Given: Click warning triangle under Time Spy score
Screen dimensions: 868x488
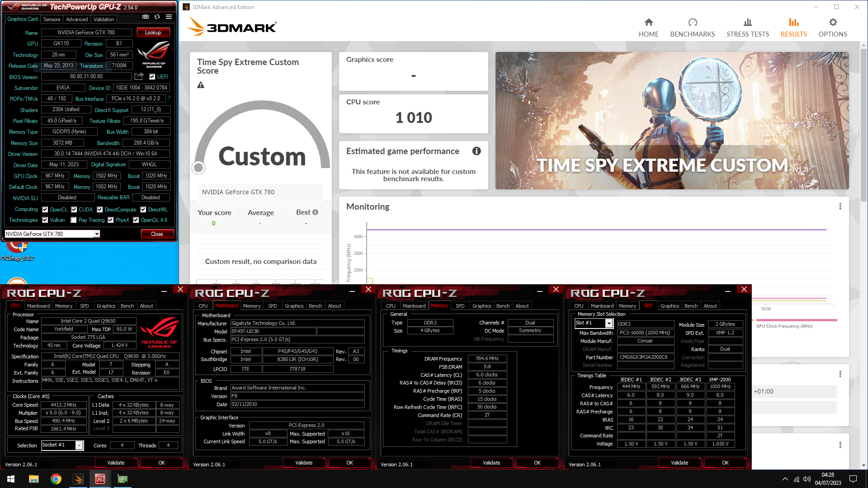Looking at the screenshot, I should (201, 85).
